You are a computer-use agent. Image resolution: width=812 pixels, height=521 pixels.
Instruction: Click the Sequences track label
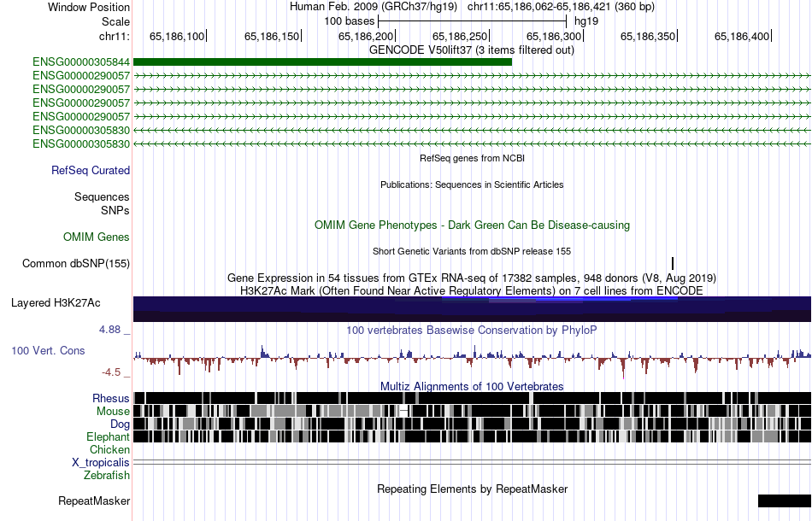click(102, 196)
